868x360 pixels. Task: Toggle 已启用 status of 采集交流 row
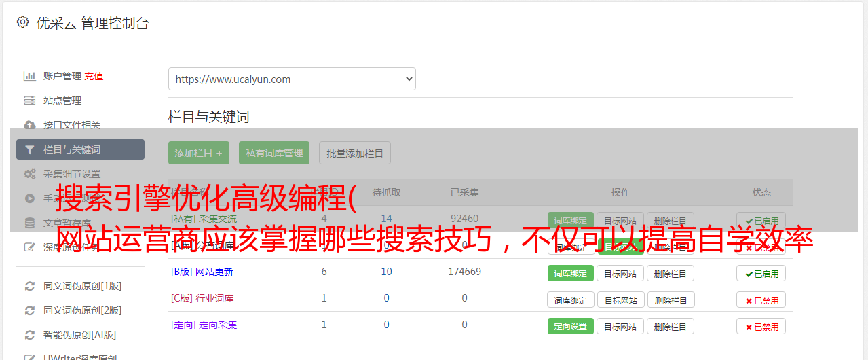click(761, 221)
